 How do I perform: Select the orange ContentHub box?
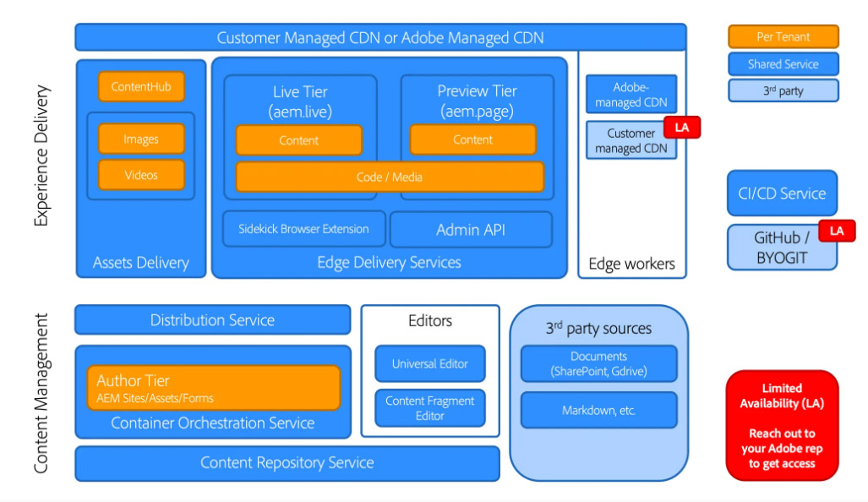click(x=141, y=86)
